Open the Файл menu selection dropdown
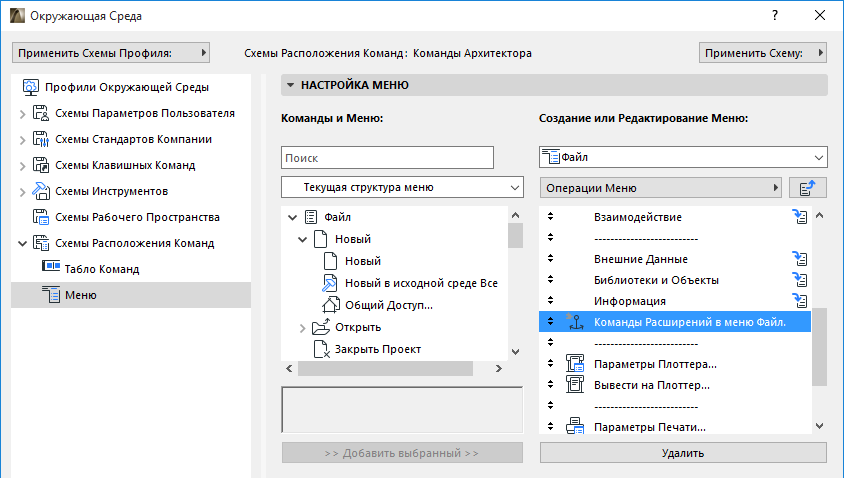The image size is (844, 478). (683, 157)
